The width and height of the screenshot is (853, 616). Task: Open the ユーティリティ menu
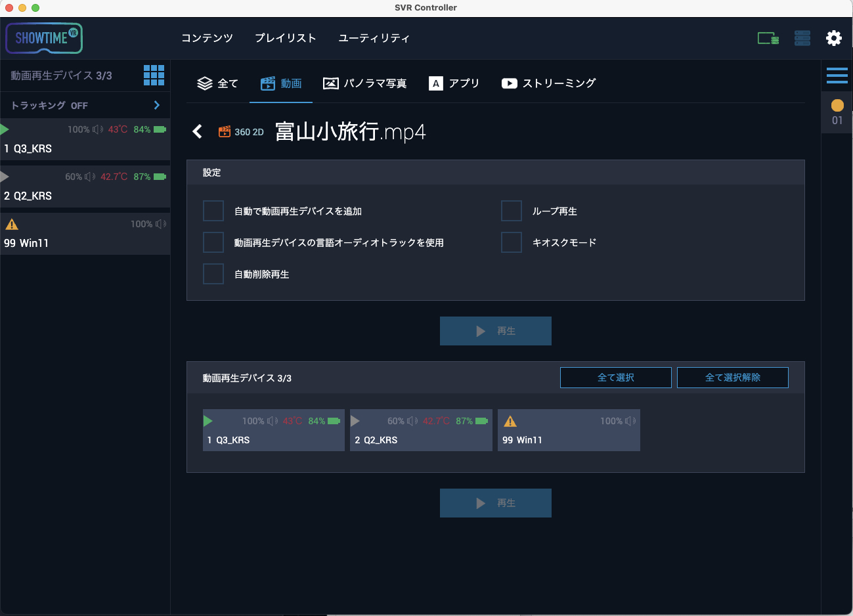pos(374,38)
